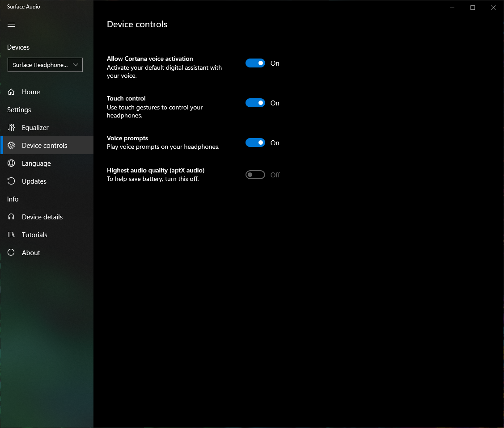Screen dimensions: 504x428
Task: Open Tutorials from the Info section
Action: 34,235
